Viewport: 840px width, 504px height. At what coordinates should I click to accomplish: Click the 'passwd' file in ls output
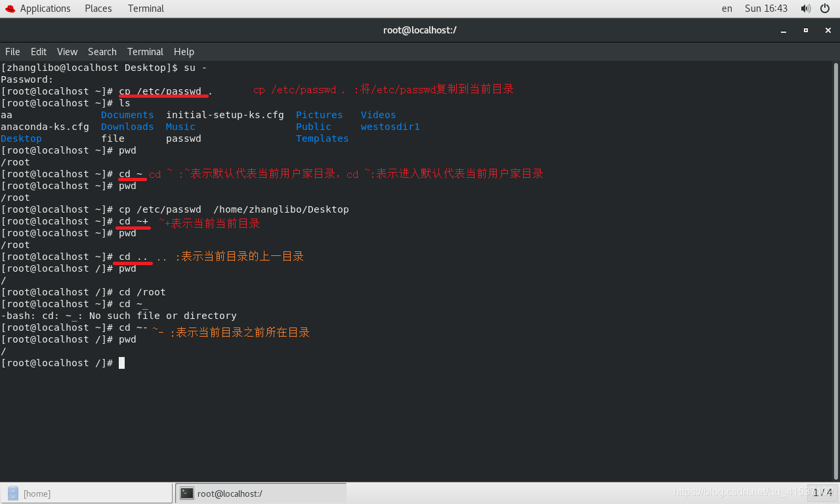184,138
